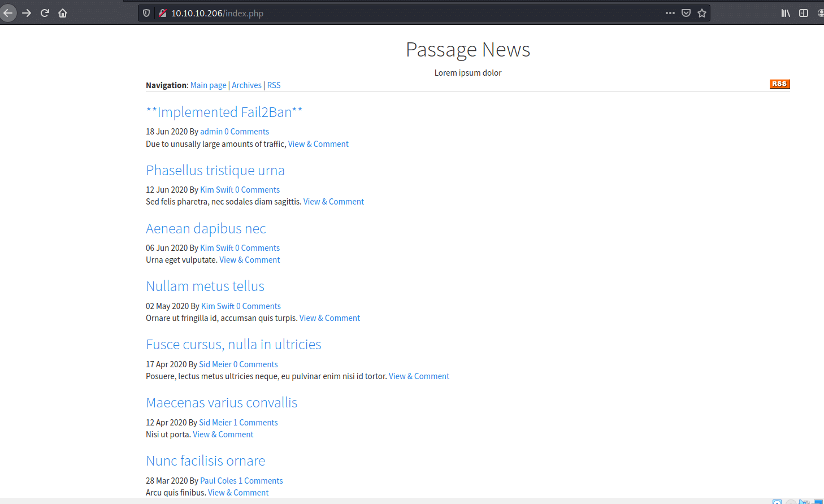Click the address bar URL field
Screen dimensions: 824x504
click(x=396, y=13)
